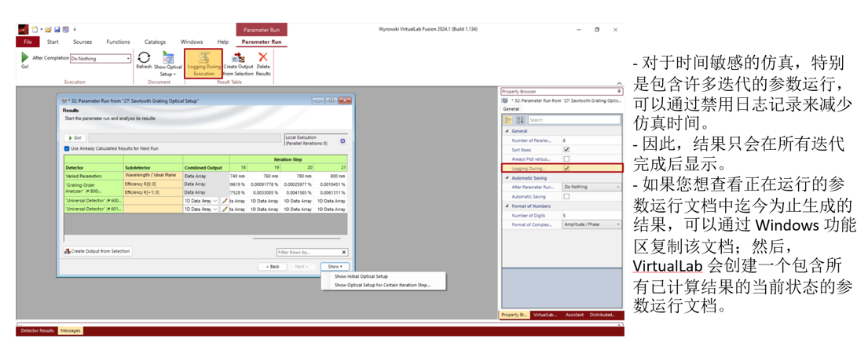
Task: Open the File menu
Action: [x=27, y=42]
